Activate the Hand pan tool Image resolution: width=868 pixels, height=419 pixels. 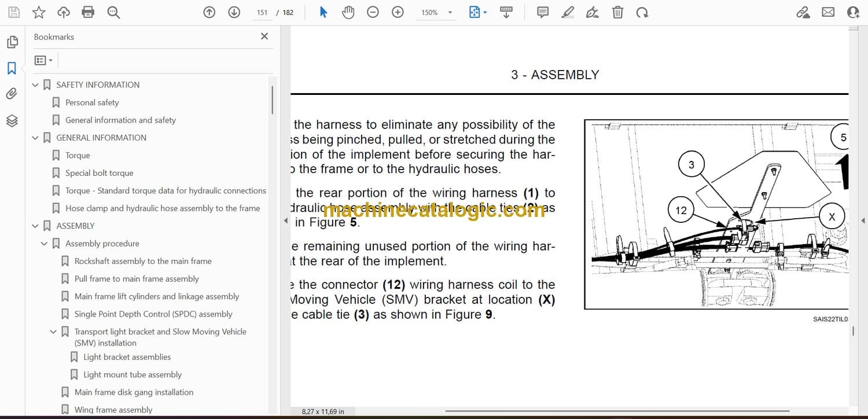(x=348, y=12)
